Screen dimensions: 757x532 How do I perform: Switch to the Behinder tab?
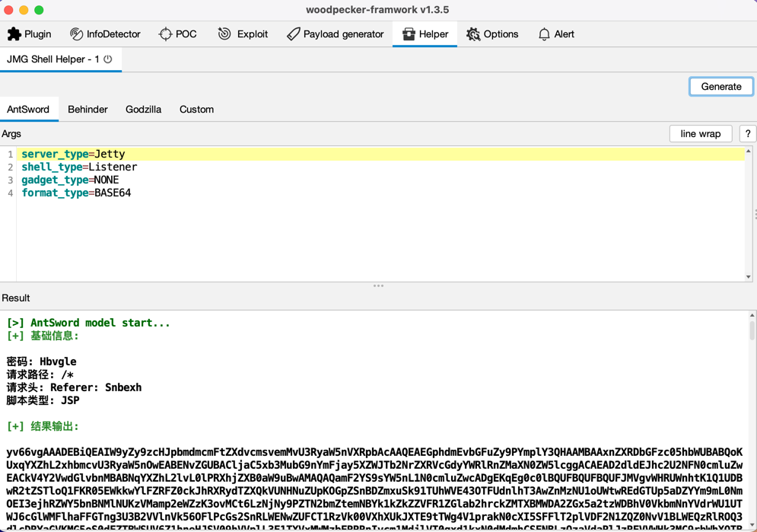(87, 109)
